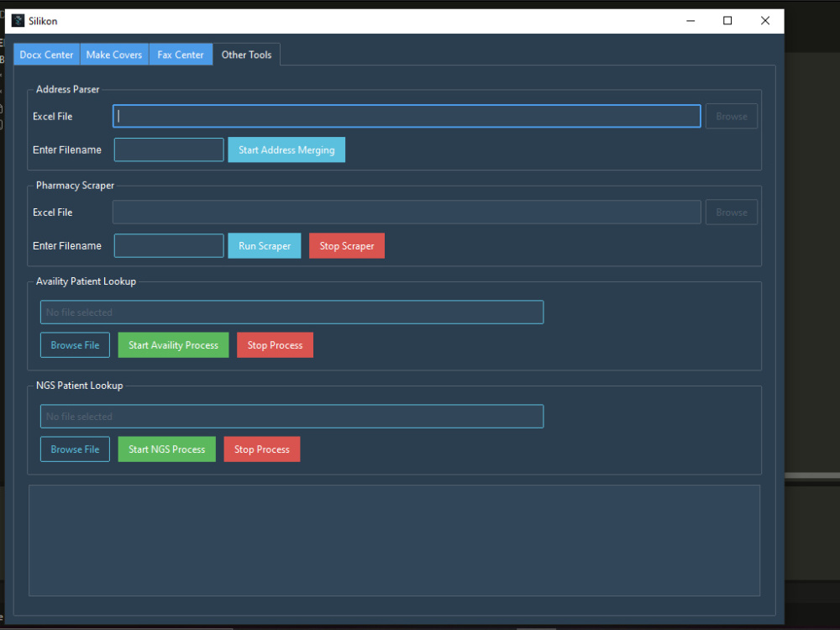Start NGS Process
Viewport: 840px width, 630px height.
[166, 449]
